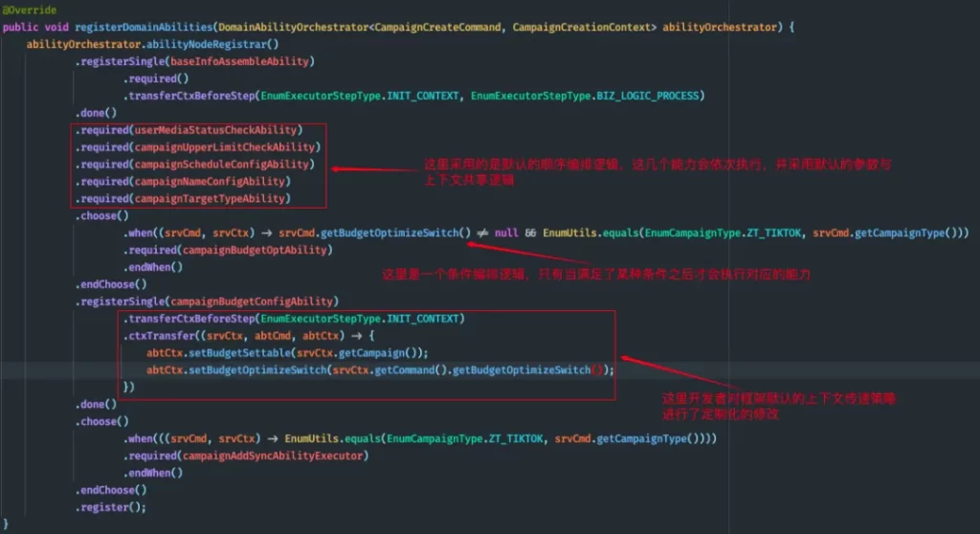Click the final .register() call

click(111, 507)
